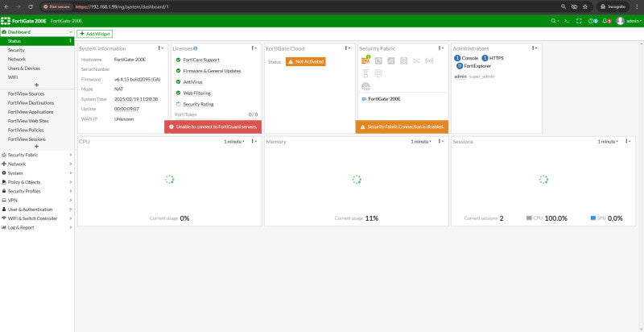
Task: Click the Add Widget button
Action: tap(94, 34)
